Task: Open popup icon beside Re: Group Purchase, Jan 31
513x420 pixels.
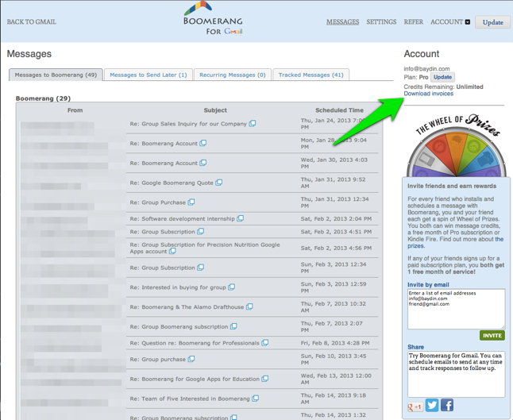Action: coord(191,202)
